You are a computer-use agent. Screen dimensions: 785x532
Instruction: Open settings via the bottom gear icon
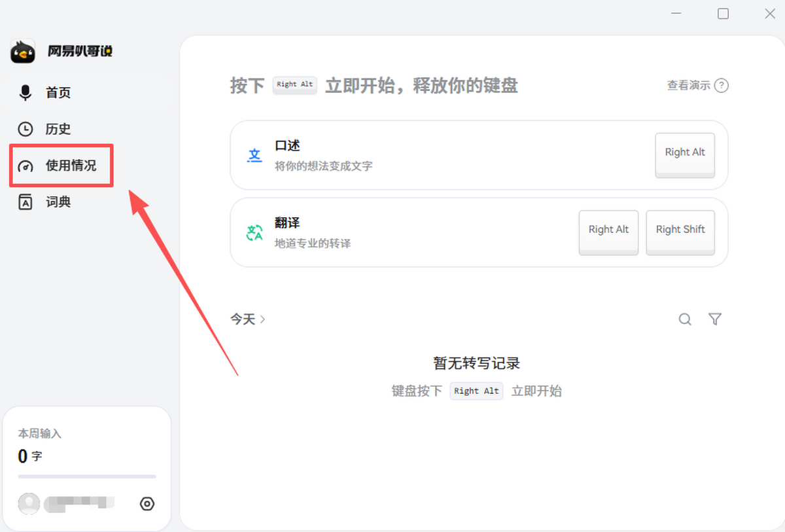[147, 503]
